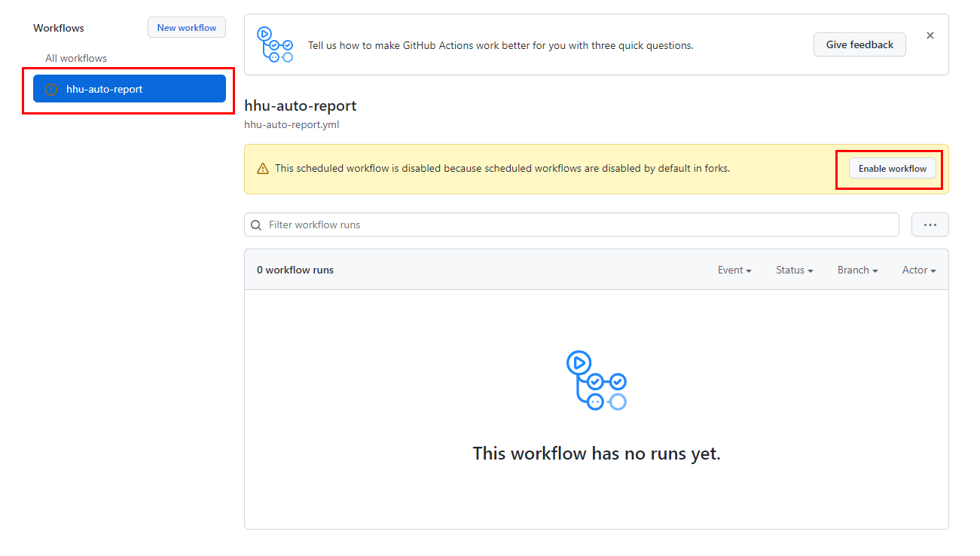The height and width of the screenshot is (556, 980).
Task: Click the hhu-auto-report page heading
Action: [301, 105]
